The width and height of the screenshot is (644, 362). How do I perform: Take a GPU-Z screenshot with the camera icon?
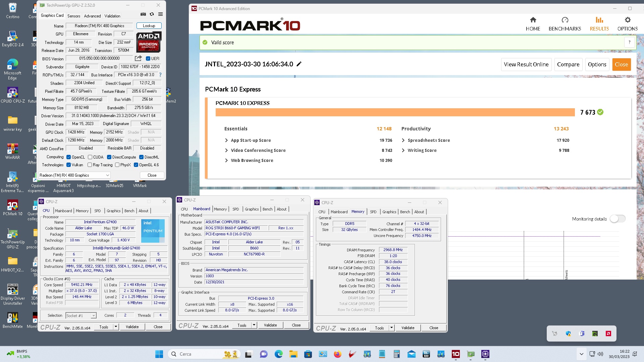[x=143, y=14]
